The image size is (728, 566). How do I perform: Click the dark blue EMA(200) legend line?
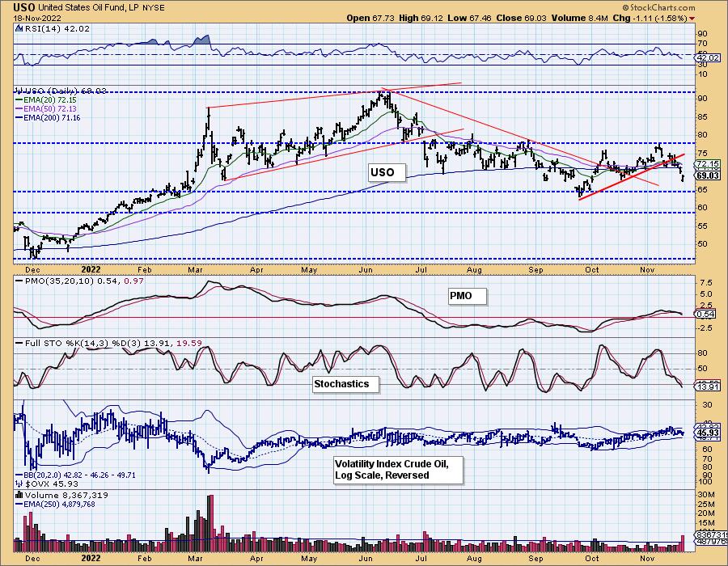click(20, 118)
